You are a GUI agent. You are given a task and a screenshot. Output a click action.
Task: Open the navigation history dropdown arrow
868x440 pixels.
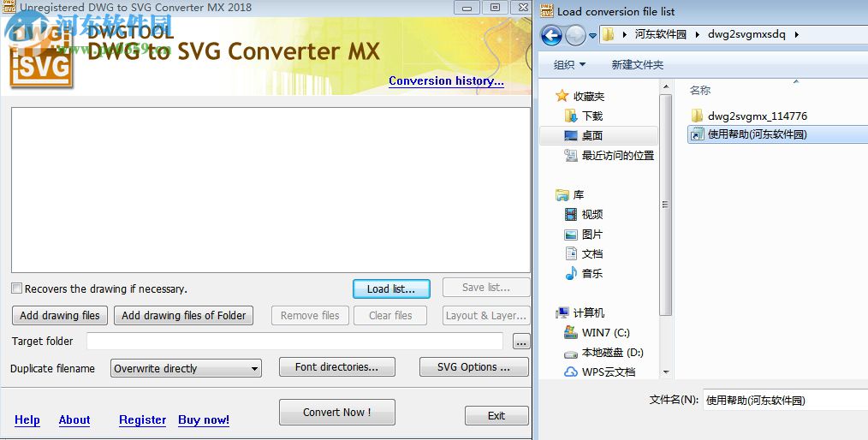pyautogui.click(x=592, y=35)
